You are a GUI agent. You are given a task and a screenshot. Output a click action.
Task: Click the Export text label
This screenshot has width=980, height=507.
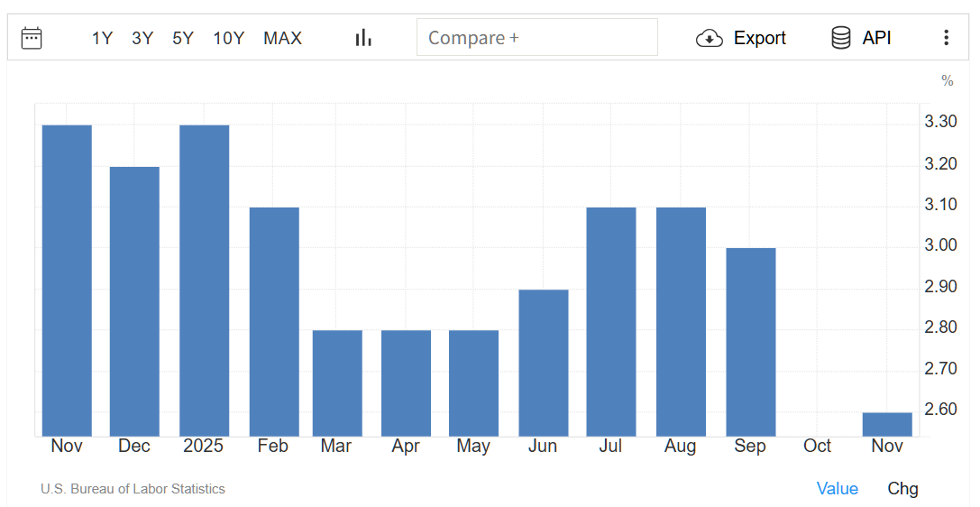pyautogui.click(x=759, y=38)
